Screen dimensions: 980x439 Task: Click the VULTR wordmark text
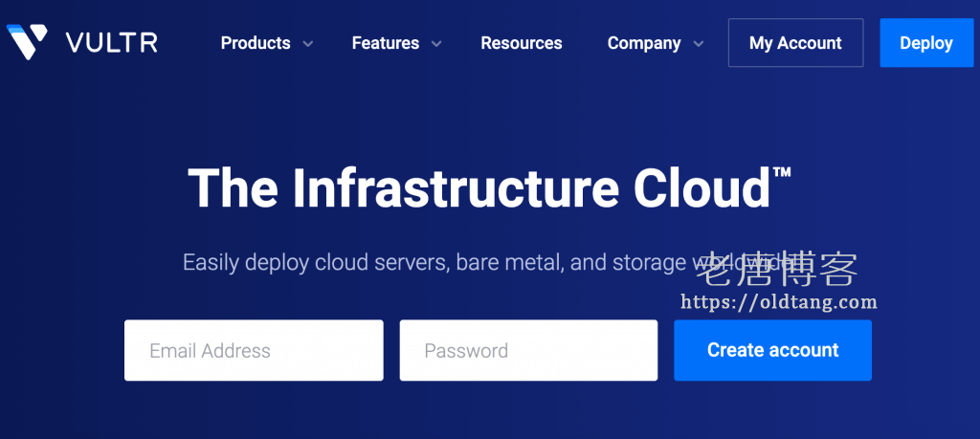click(112, 43)
